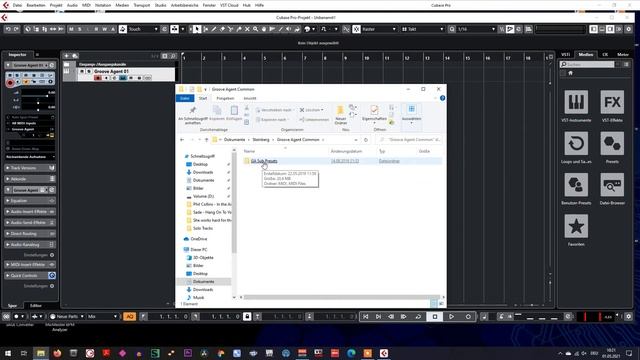Open the Ansicht tab in Explorer ribbon
This screenshot has height=360, width=640.
pos(250,98)
